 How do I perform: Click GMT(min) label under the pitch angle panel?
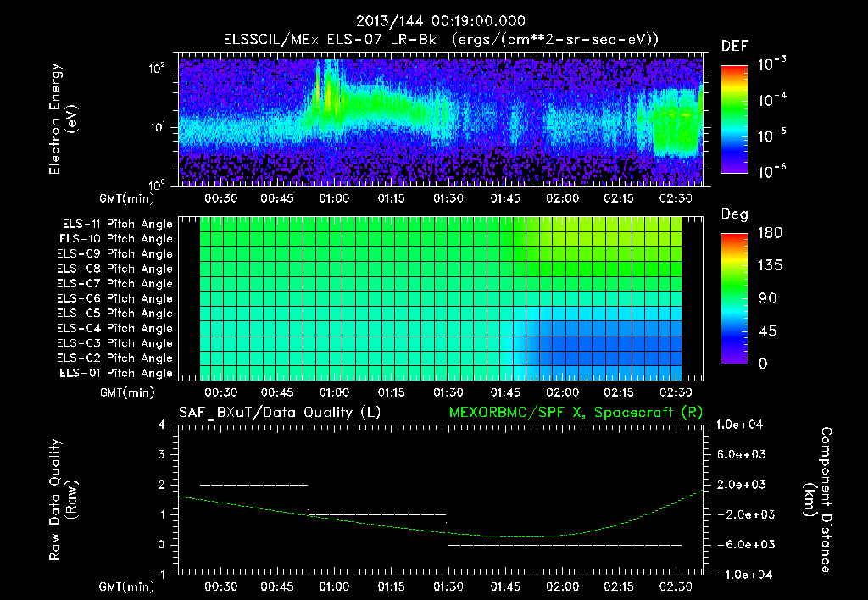(x=127, y=393)
